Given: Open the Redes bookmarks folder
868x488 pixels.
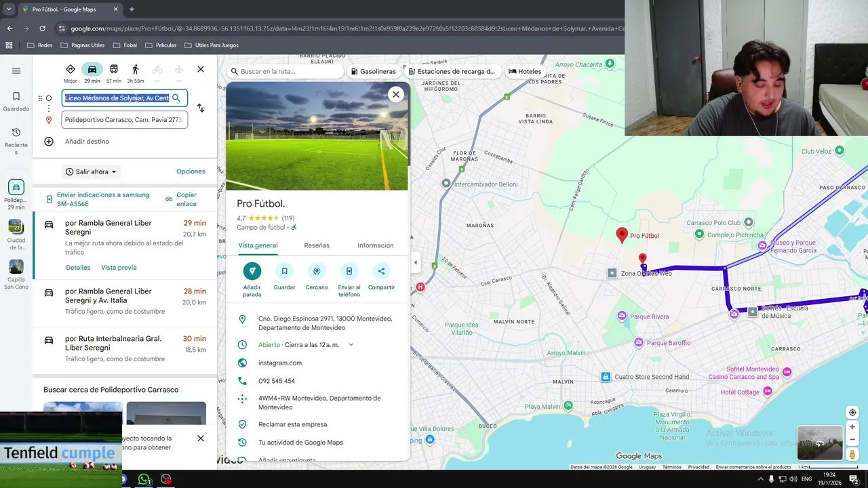Looking at the screenshot, I should [x=39, y=45].
